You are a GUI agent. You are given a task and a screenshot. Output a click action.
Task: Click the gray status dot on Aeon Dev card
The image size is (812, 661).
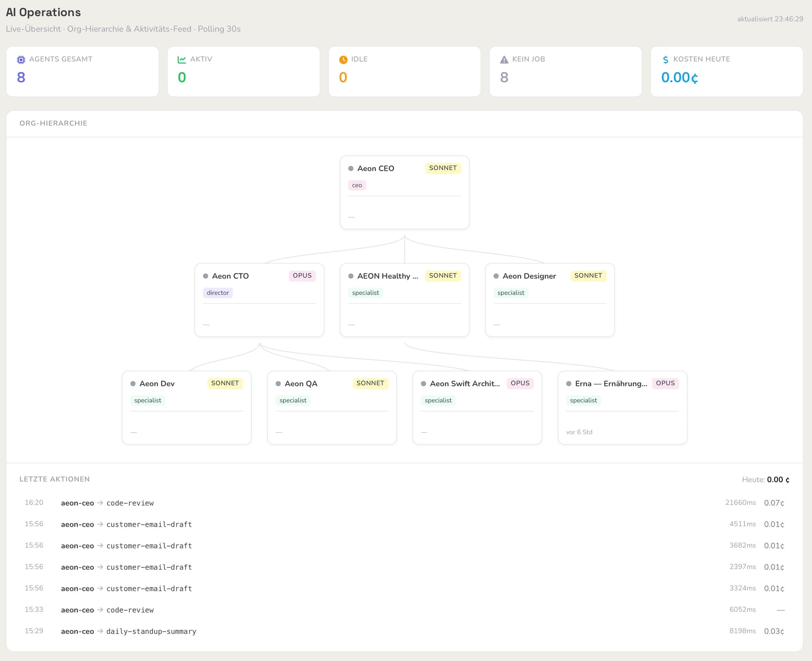(x=133, y=383)
